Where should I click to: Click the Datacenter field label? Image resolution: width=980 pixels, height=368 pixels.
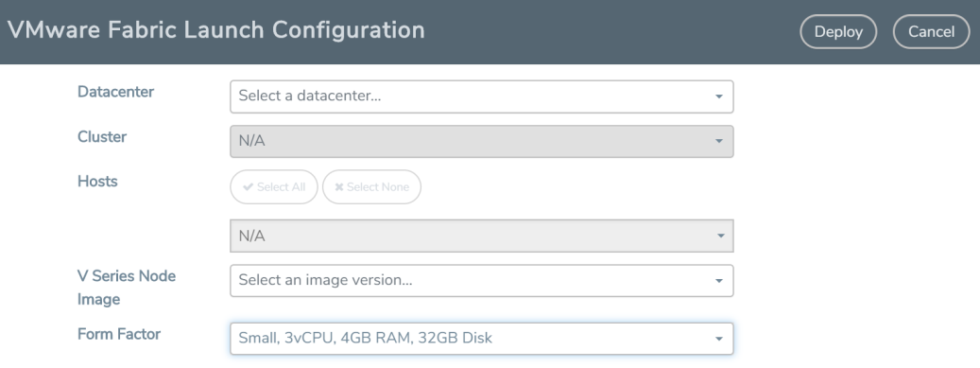click(x=115, y=92)
